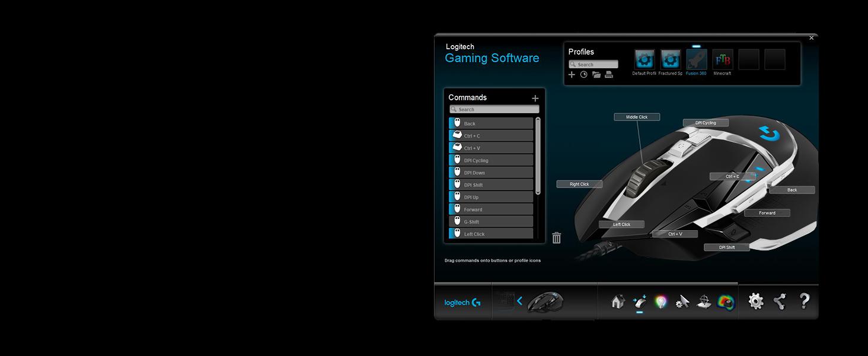This screenshot has width=868, height=356.
Task: Click the Right Click label on mouse
Action: (579, 185)
